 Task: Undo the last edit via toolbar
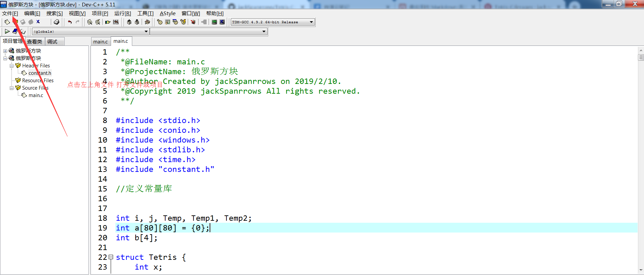[x=70, y=22]
